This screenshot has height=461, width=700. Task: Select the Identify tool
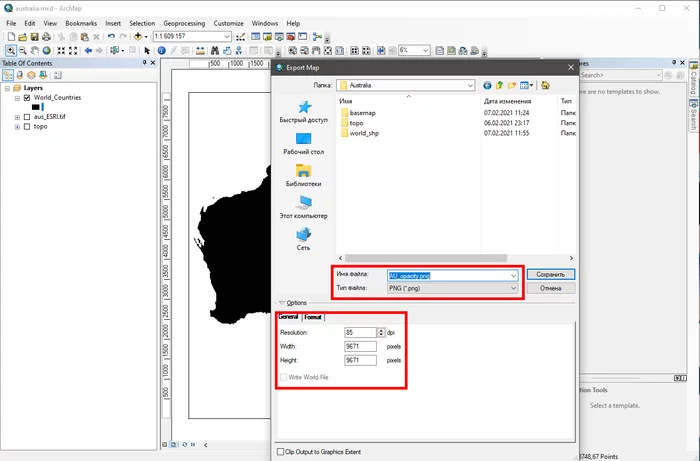tap(162, 50)
